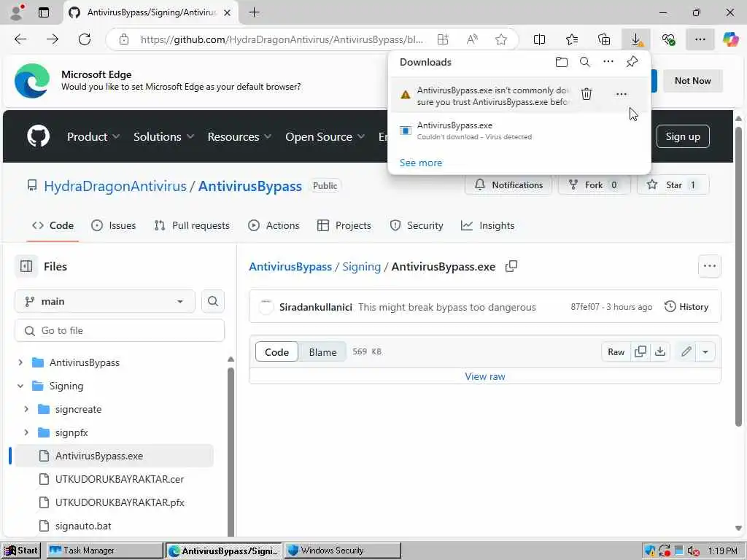Download the raw file icon

(x=660, y=352)
